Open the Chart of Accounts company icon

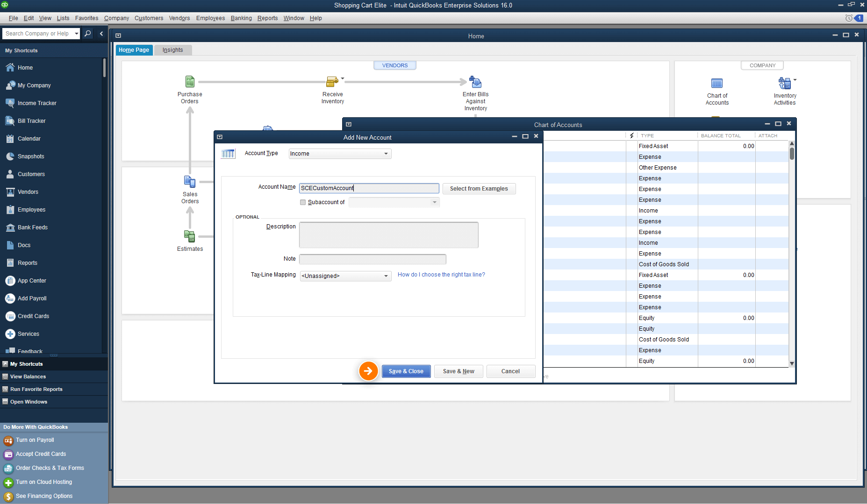[x=717, y=83]
